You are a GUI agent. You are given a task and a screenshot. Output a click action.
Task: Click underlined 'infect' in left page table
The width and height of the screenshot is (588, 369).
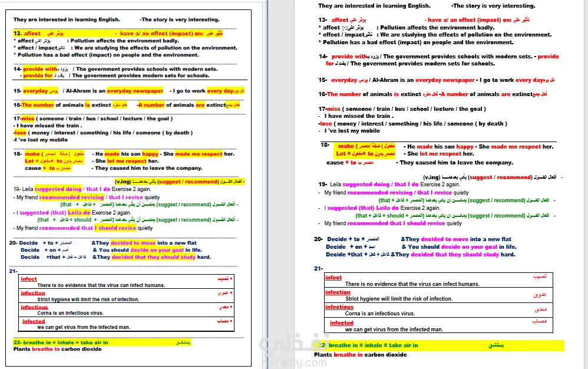(x=29, y=279)
